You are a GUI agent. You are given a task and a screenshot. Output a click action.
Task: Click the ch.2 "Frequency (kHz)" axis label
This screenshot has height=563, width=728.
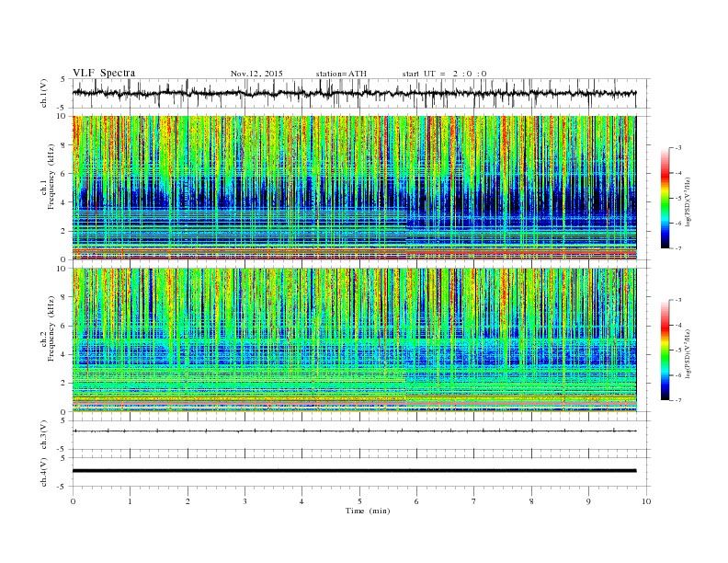(51, 329)
